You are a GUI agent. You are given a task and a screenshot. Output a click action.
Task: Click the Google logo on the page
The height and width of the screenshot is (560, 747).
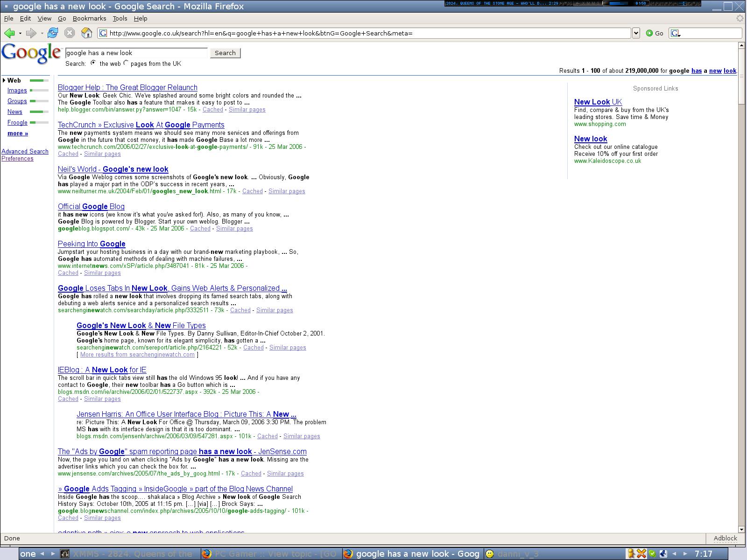pos(31,54)
